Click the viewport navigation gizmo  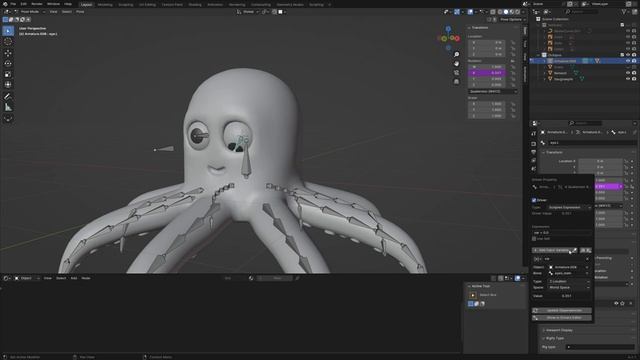[x=448, y=38]
